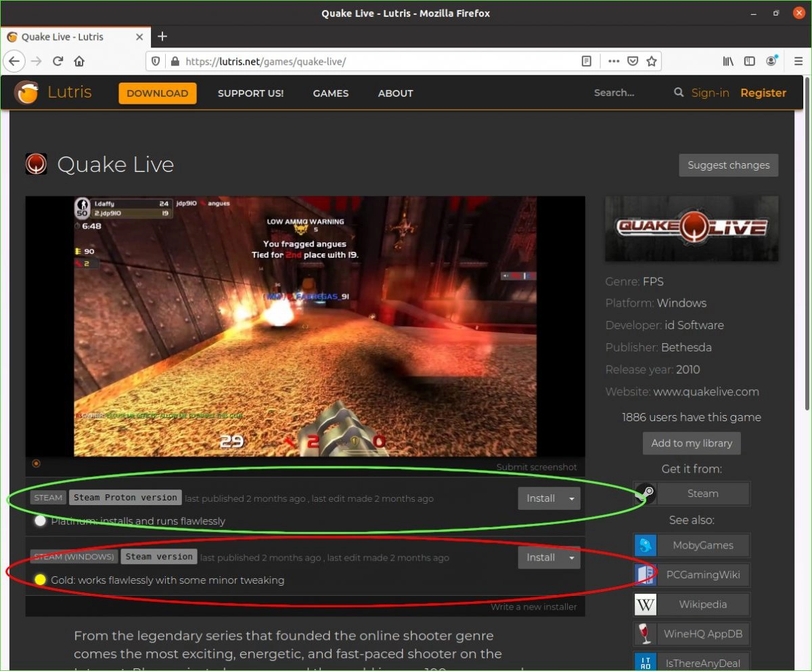812x671 pixels.
Task: Click the STEAM (WINDOWS) runner badge
Action: pos(74,557)
